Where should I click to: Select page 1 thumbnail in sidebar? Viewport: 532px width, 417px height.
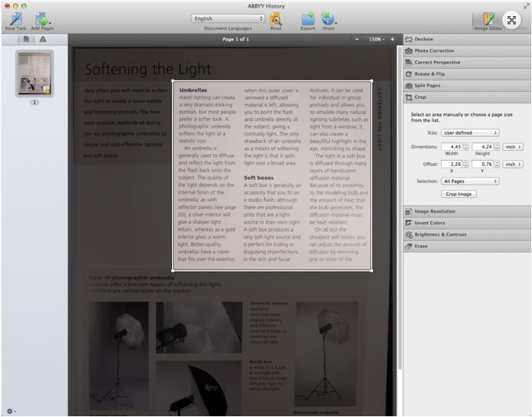click(34, 73)
